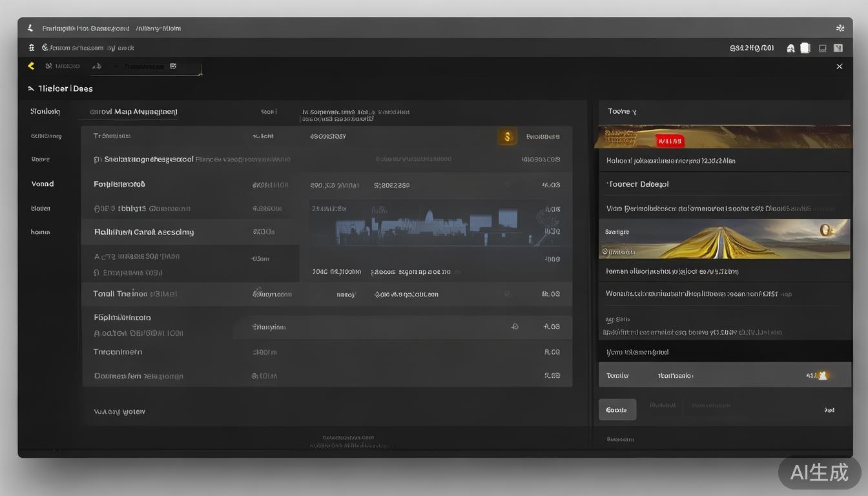Screen dimensions: 868x496
Task: Click the grid icon below the title bar logo
Action: 31,48
